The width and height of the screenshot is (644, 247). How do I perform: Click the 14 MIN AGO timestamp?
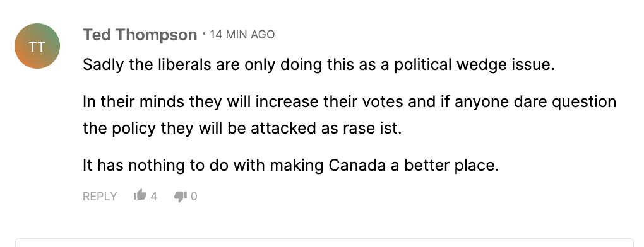point(242,35)
